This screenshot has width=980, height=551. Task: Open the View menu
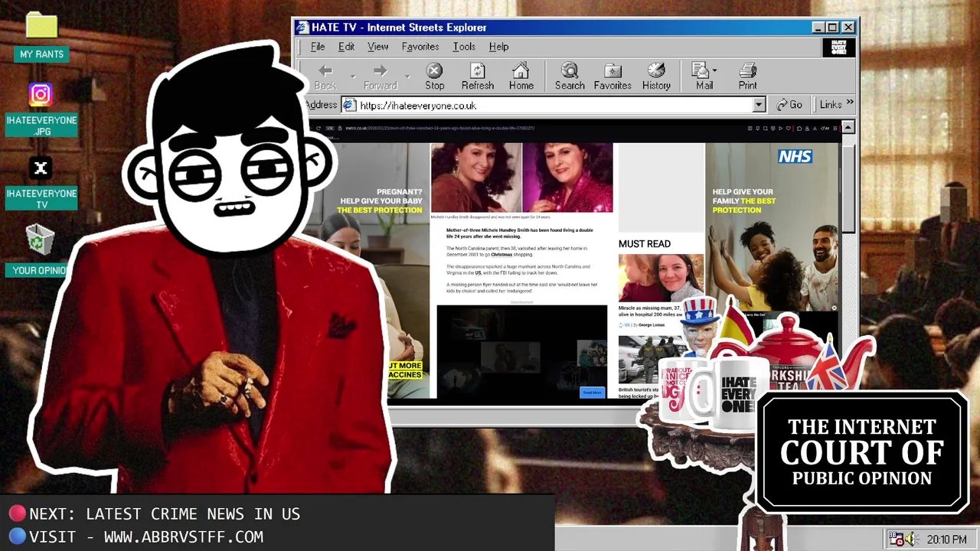pyautogui.click(x=377, y=47)
